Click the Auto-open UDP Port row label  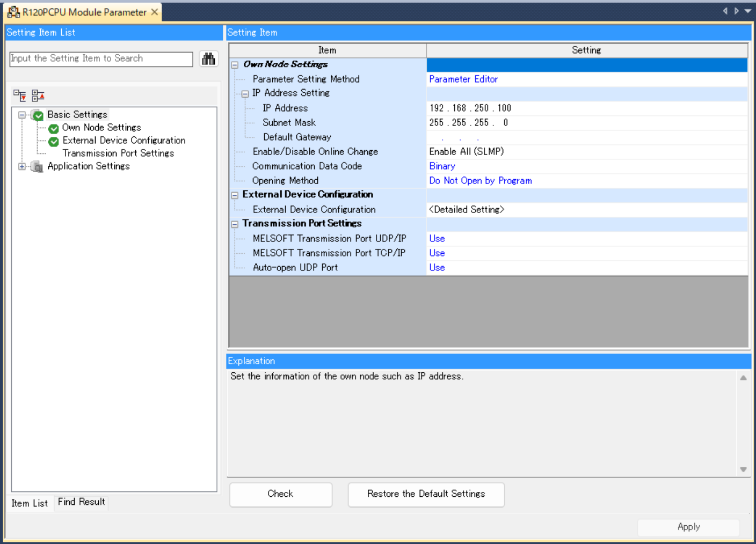(x=295, y=268)
